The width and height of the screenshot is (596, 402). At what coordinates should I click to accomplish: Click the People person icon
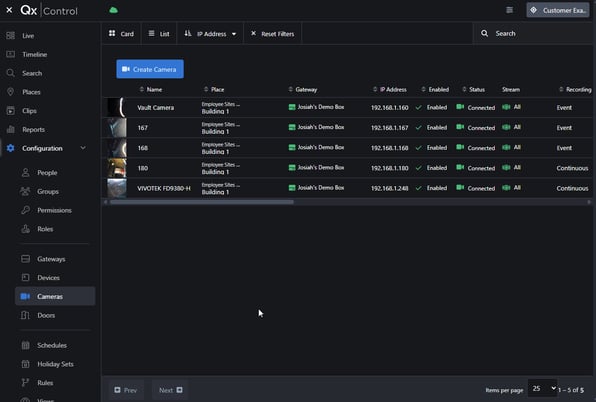pos(25,173)
